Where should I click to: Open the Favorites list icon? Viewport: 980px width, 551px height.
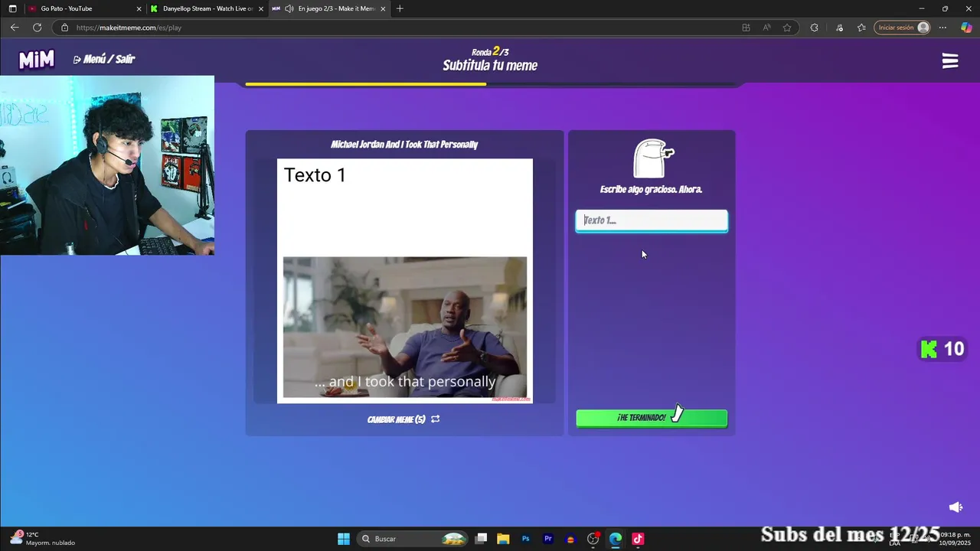coord(861,28)
